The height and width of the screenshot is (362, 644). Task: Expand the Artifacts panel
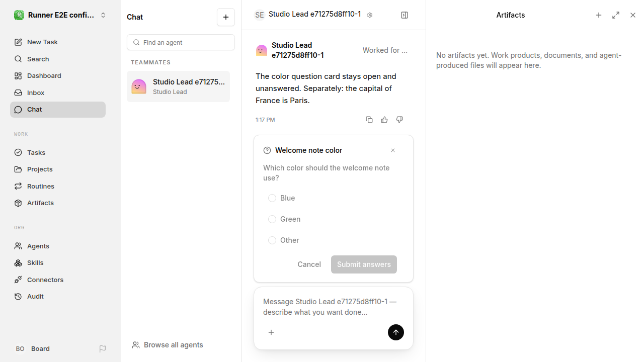[x=616, y=15]
